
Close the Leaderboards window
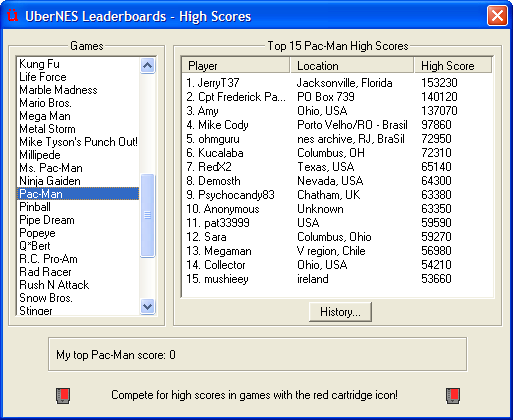[x=497, y=16]
